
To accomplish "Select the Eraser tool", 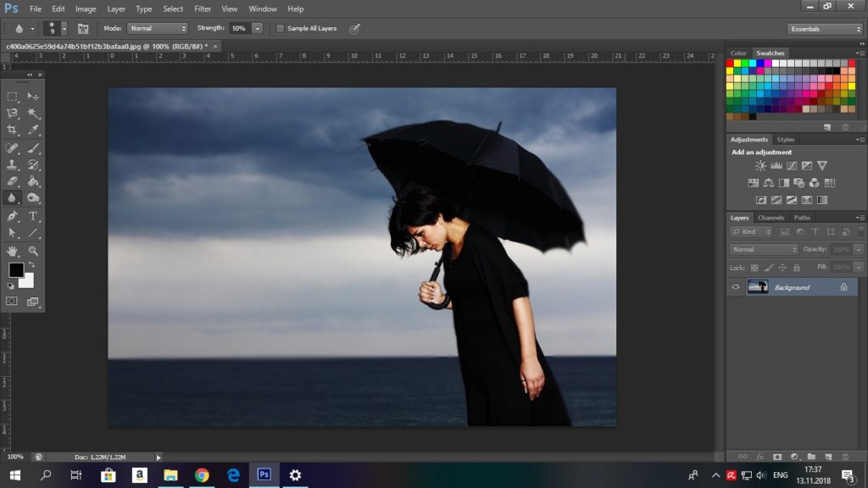I will [x=12, y=181].
